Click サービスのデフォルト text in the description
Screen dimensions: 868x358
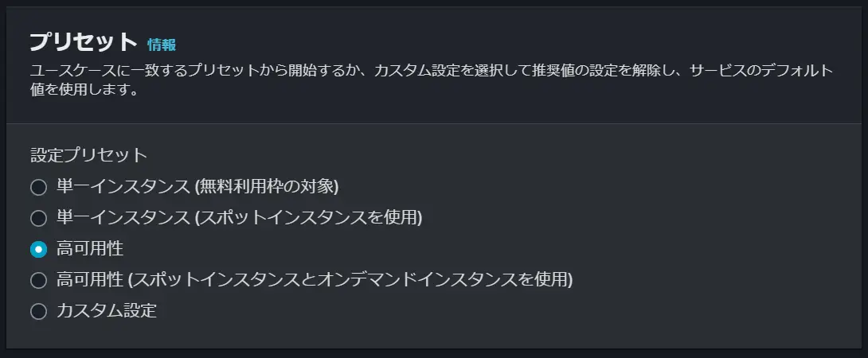(761, 71)
